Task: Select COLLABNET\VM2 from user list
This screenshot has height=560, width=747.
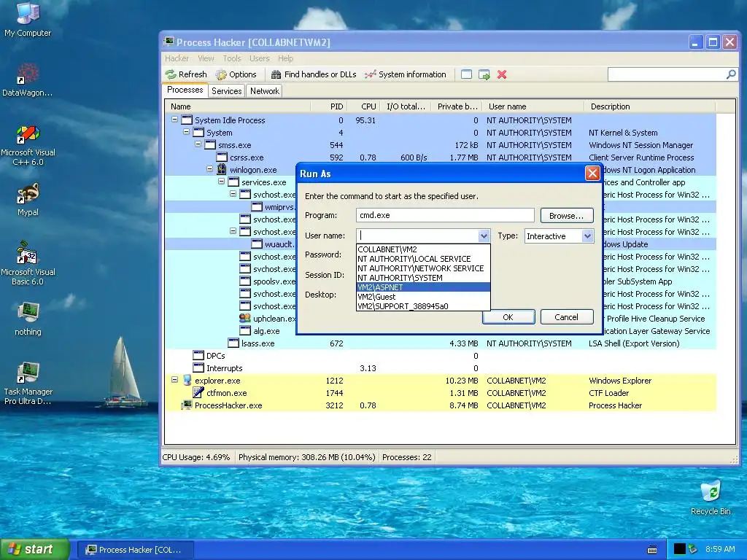Action: 423,249
